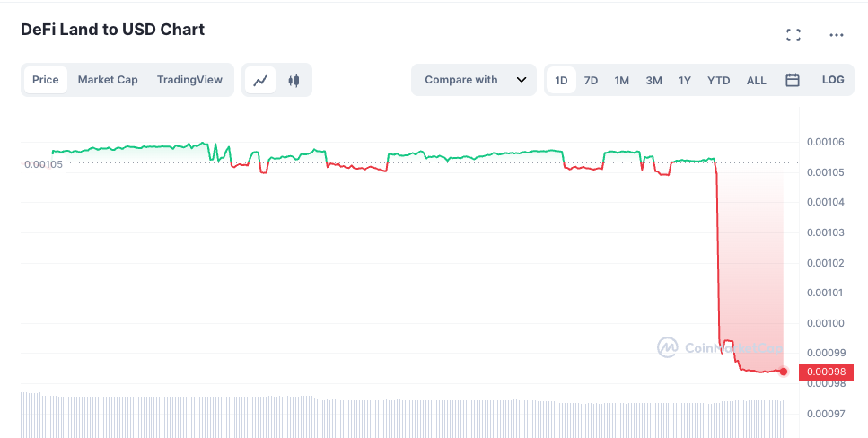The height and width of the screenshot is (438, 868).
Task: Toggle the LOG scale option
Action: [x=833, y=80]
